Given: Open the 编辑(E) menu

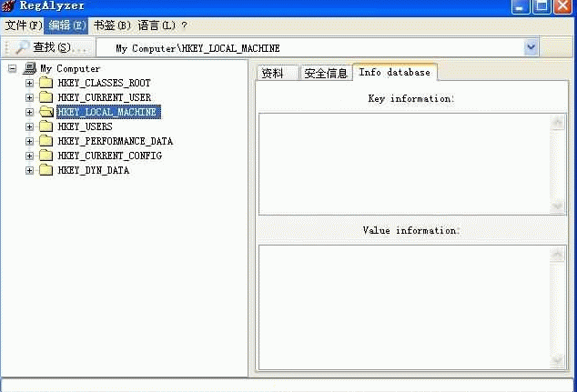Looking at the screenshot, I should point(66,25).
